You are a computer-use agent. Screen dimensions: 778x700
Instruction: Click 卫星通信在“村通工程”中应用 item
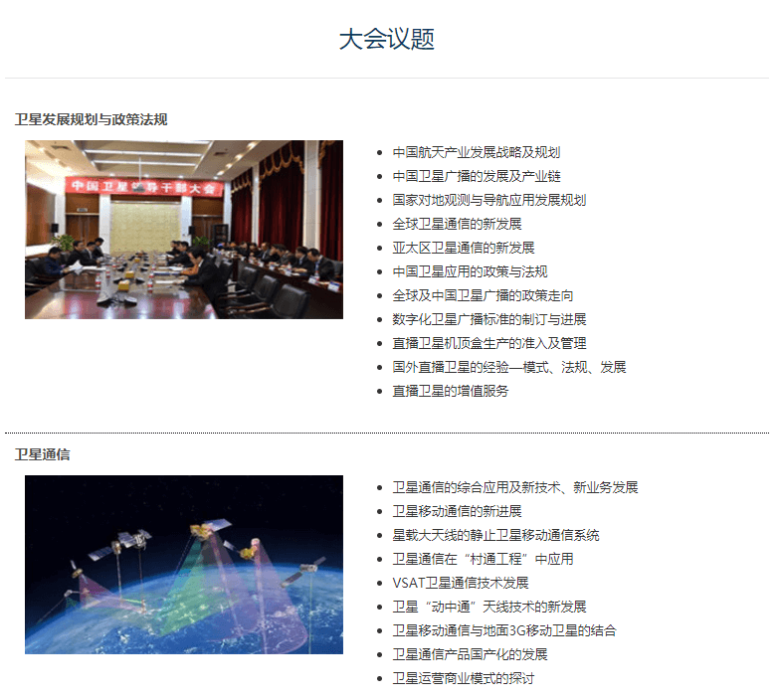tap(483, 559)
